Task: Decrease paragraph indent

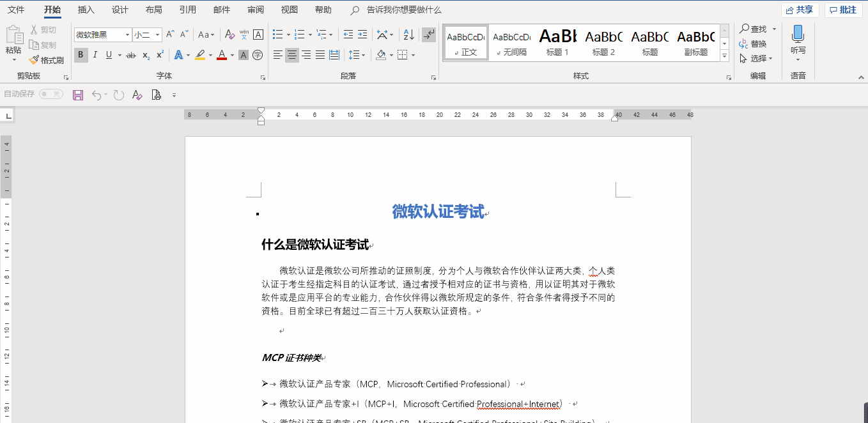Action: 348,35
